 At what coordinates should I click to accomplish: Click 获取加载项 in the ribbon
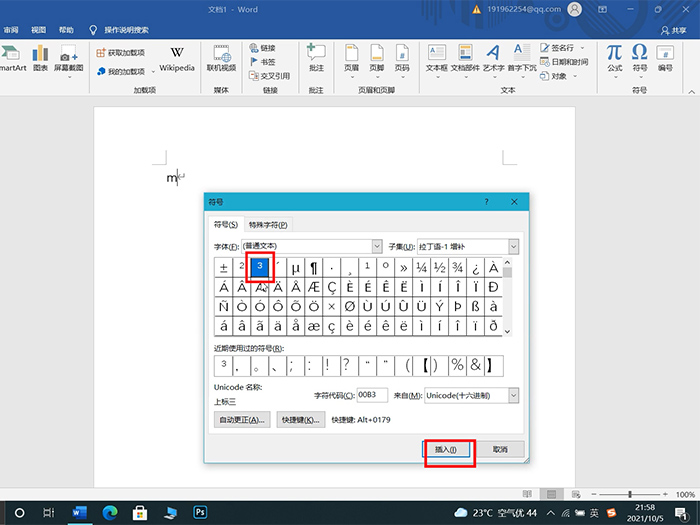[121, 53]
